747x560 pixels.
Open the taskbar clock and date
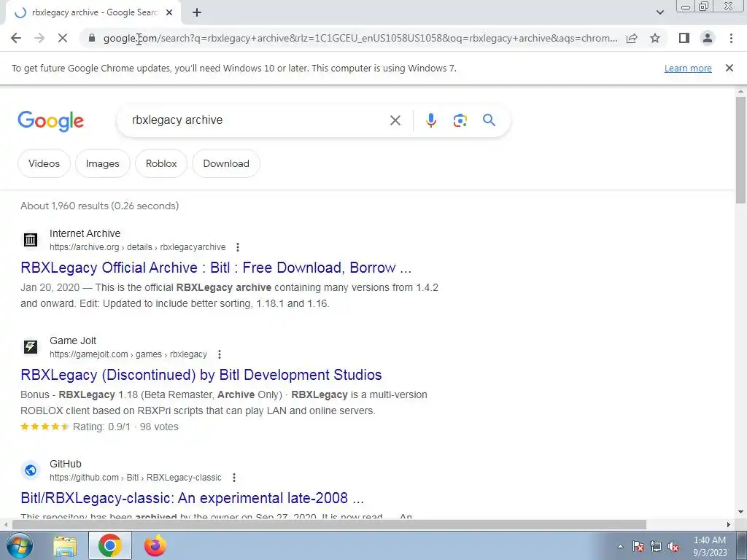(710, 546)
